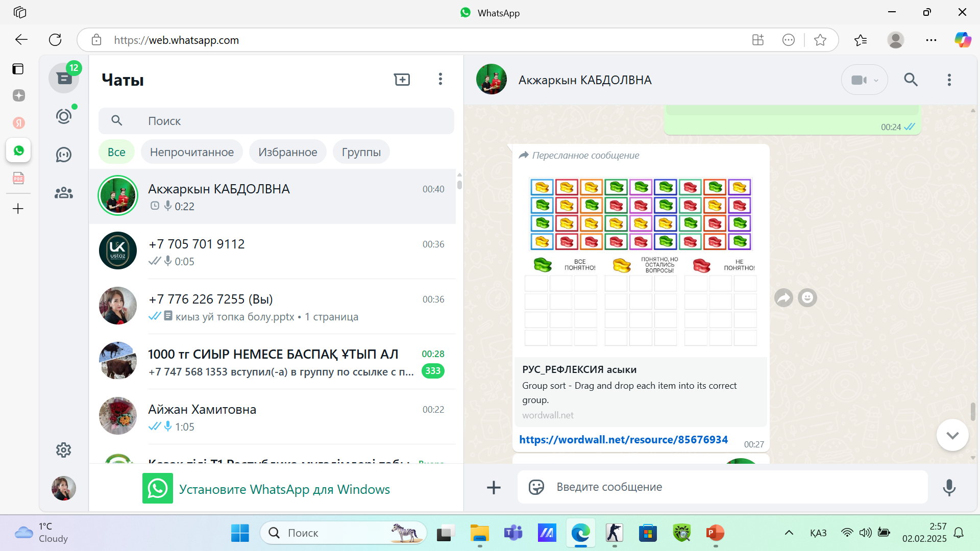React to message with smiley icon
Image resolution: width=980 pixels, height=551 pixels.
point(807,297)
